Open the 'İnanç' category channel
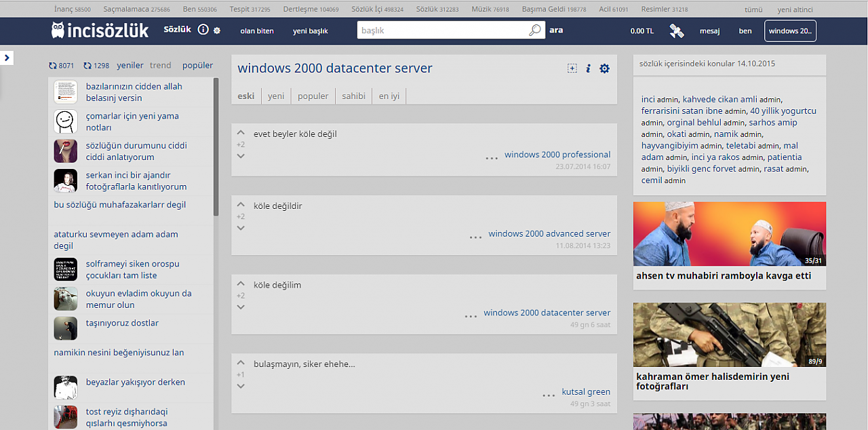Image resolution: width=868 pixels, height=430 pixels. pyautogui.click(x=73, y=9)
